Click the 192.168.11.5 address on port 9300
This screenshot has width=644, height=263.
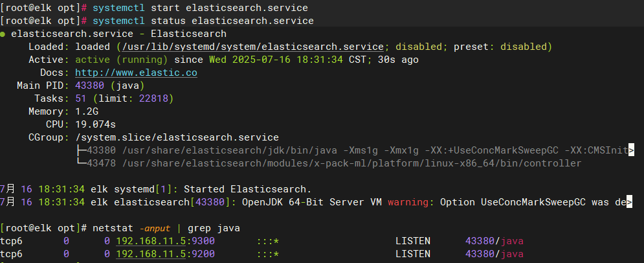point(151,241)
